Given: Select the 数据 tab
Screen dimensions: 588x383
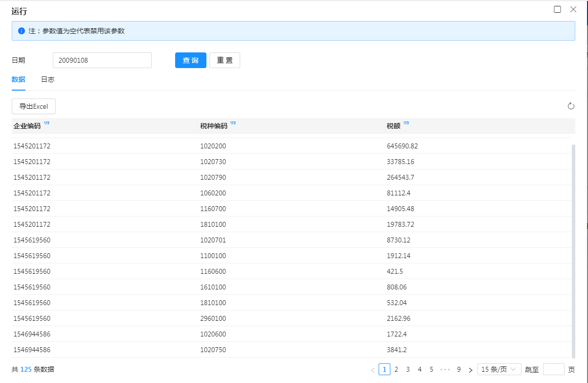Looking at the screenshot, I should [x=19, y=79].
